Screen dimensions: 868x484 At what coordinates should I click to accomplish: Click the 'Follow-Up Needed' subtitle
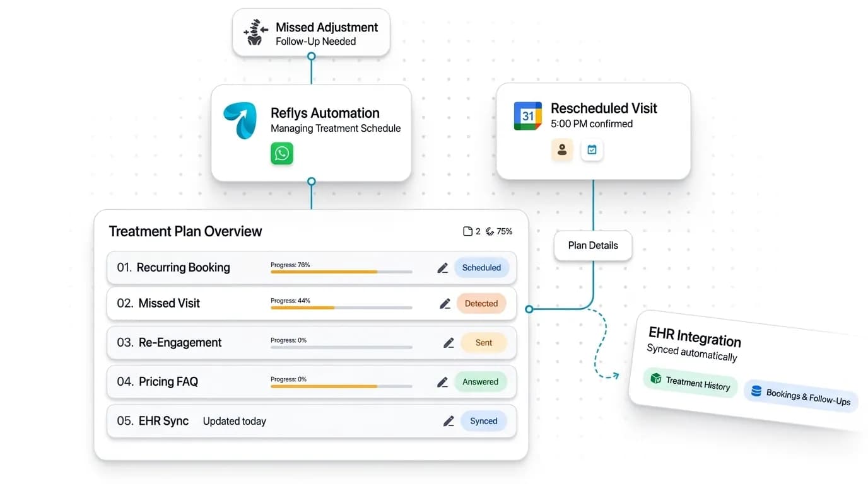(315, 42)
